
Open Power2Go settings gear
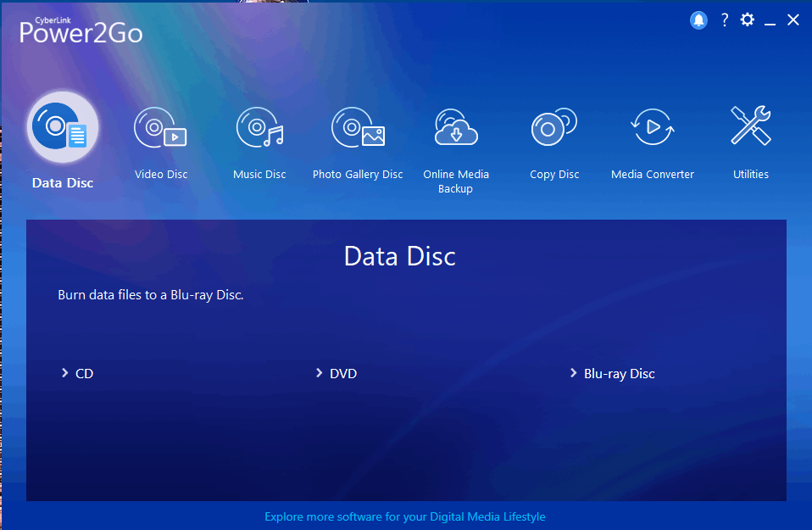click(x=747, y=20)
